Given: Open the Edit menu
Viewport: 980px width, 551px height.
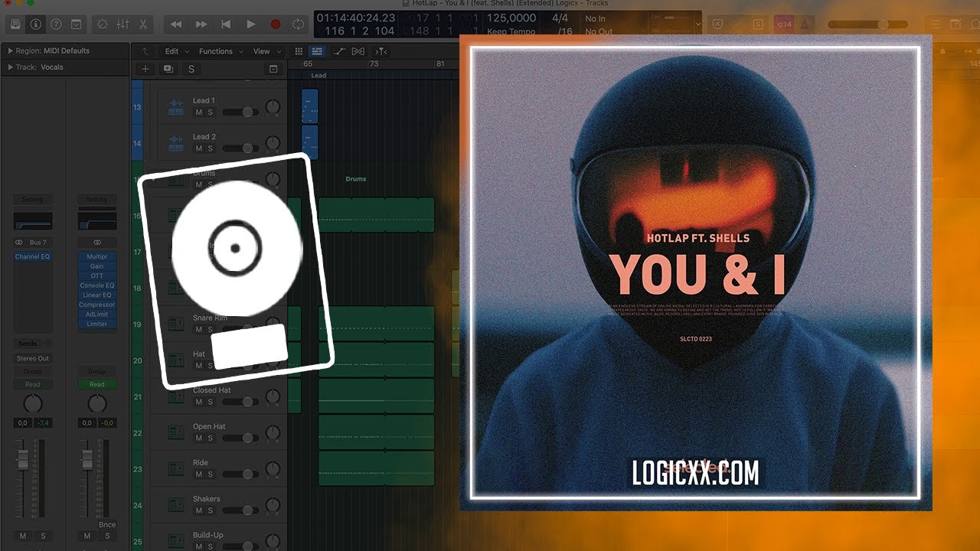Looking at the screenshot, I should tap(176, 51).
